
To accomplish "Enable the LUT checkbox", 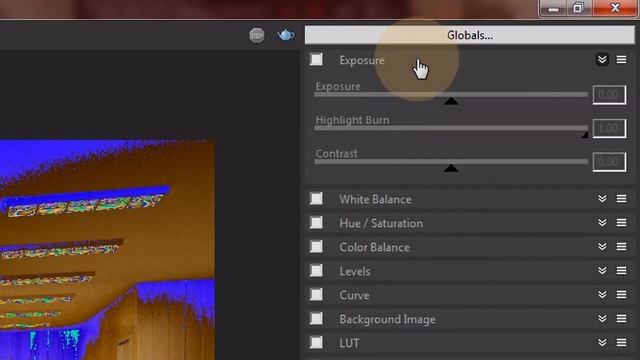I will pyautogui.click(x=316, y=343).
